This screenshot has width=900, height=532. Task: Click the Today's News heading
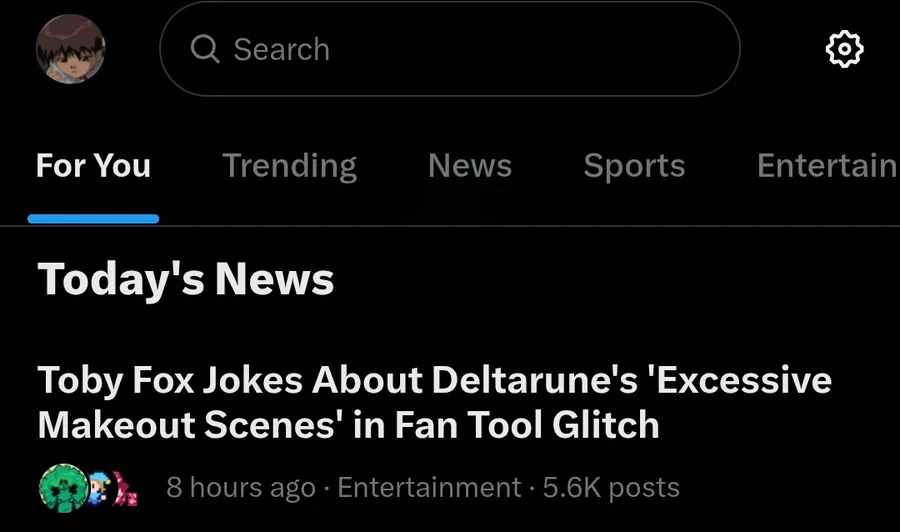tap(186, 279)
